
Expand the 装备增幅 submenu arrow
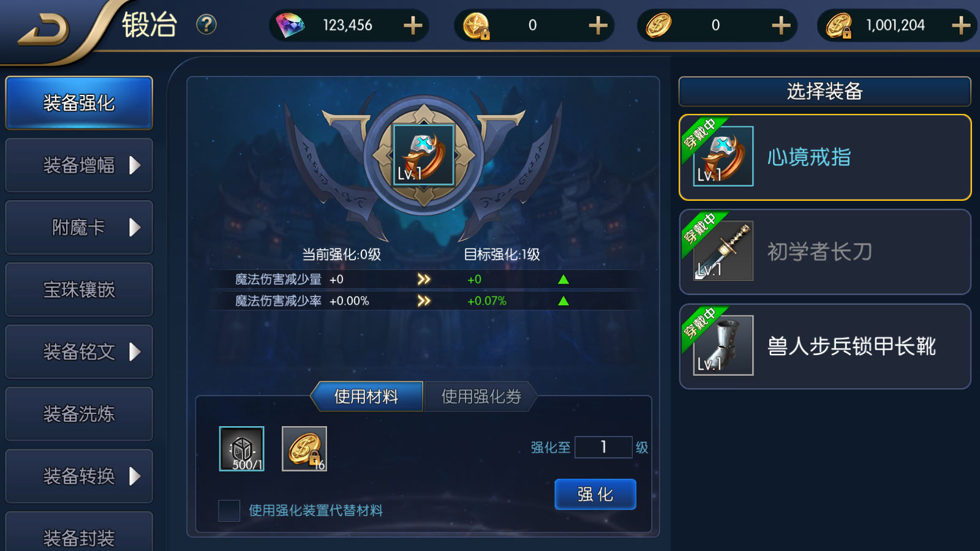tap(135, 165)
